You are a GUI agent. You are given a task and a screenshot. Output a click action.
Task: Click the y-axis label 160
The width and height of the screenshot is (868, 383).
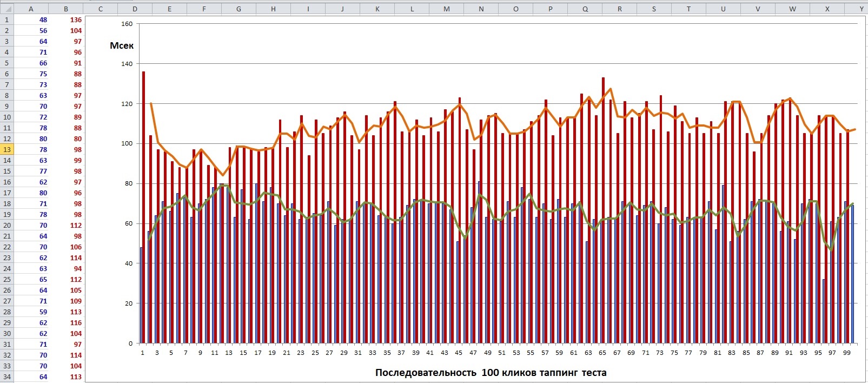click(x=127, y=24)
